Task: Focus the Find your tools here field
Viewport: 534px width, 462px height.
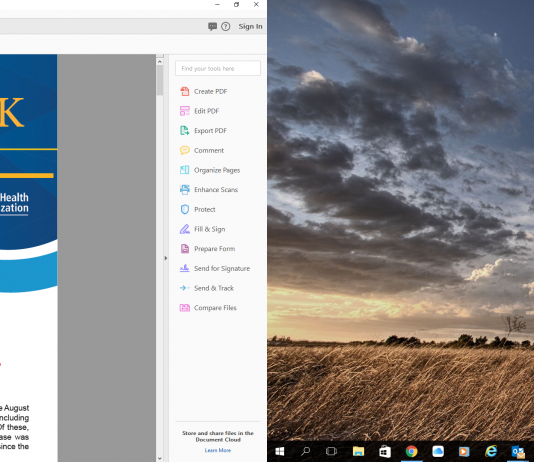Action: click(x=218, y=68)
